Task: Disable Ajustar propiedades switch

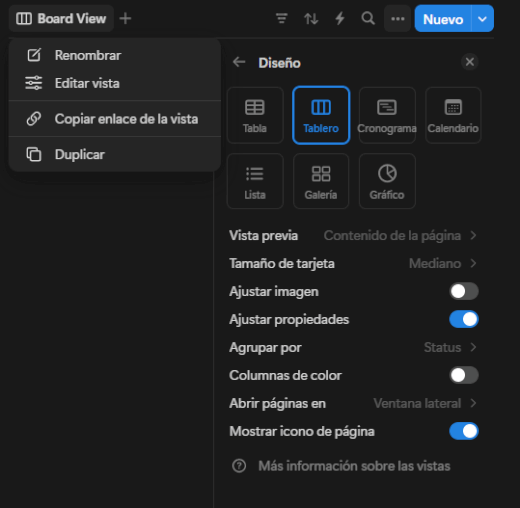Action: tap(464, 319)
